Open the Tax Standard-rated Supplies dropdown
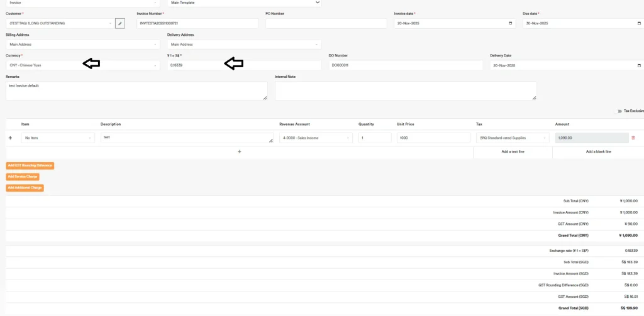Image resolution: width=644 pixels, height=316 pixels. (x=513, y=138)
